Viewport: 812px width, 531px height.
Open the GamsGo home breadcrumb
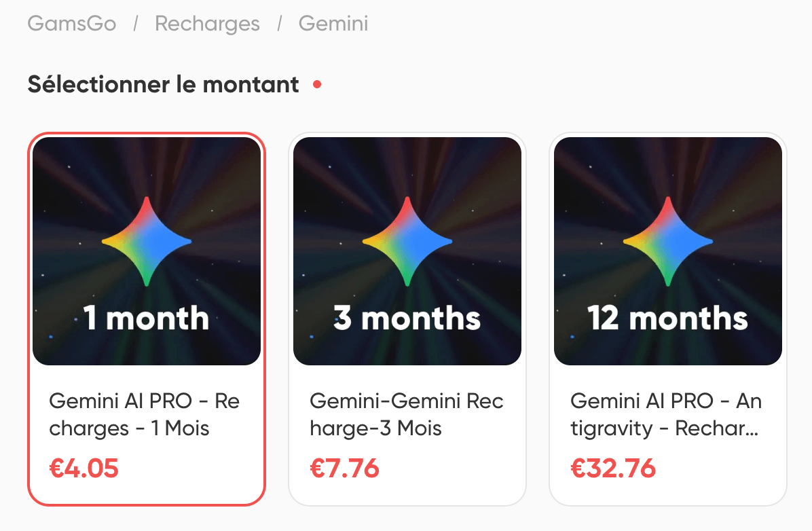[71, 23]
